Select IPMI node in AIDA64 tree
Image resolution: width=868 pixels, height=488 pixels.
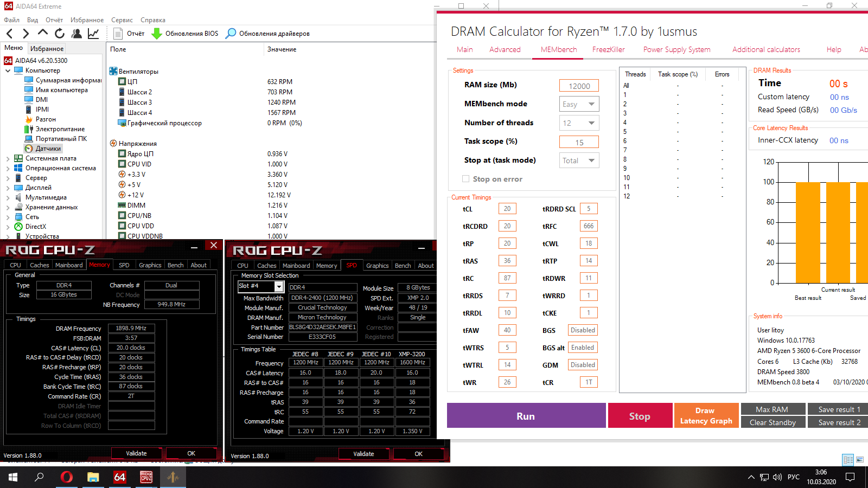(37, 110)
